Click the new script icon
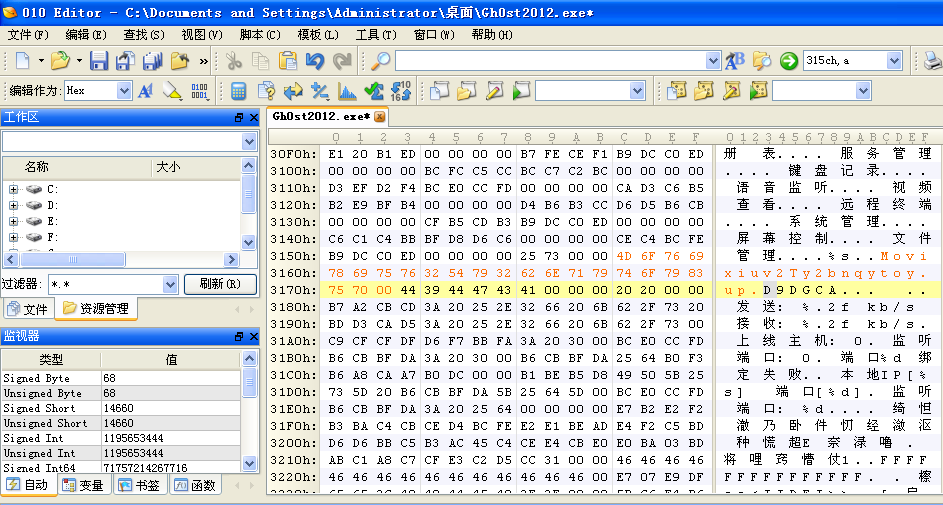This screenshot has width=943, height=505. point(440,91)
